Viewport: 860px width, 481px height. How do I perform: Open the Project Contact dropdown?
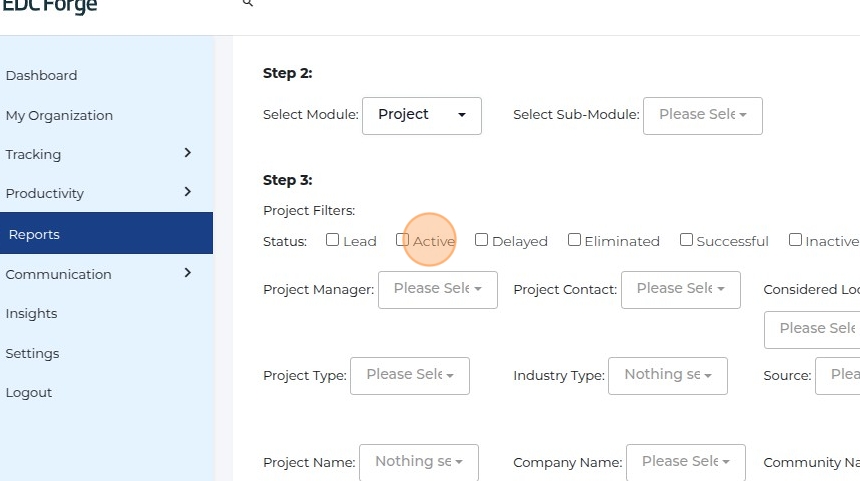[x=680, y=289]
